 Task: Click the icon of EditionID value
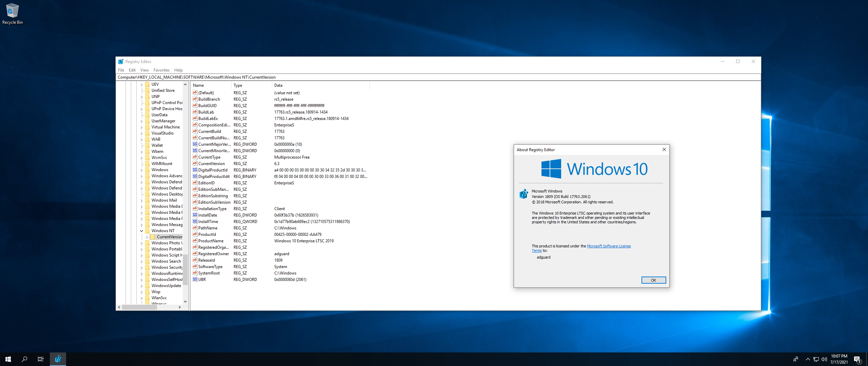pyautogui.click(x=195, y=183)
